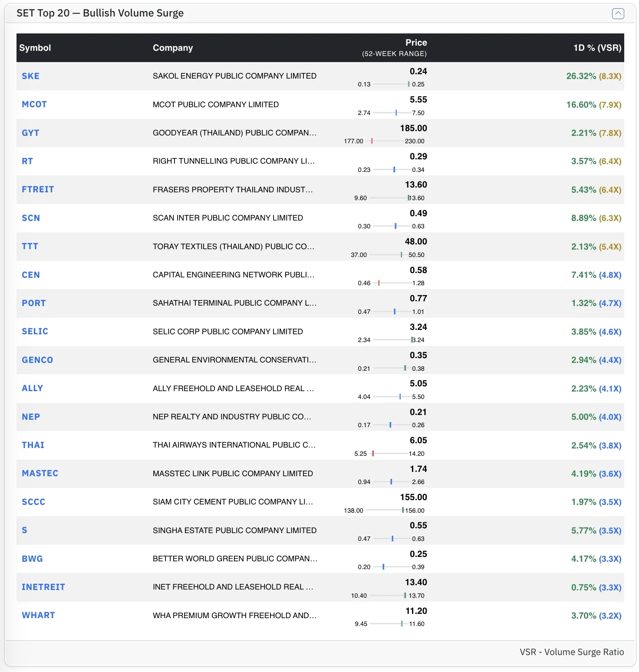Click the THAI 52-week range bar
Viewport: 639px width, 672px height.
[x=388, y=454]
